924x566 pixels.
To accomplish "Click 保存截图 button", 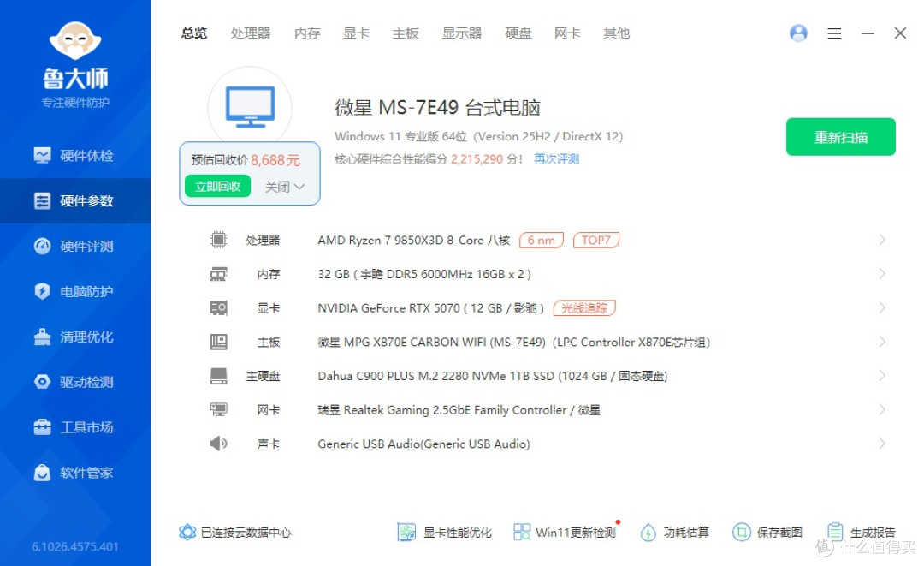I will [x=767, y=533].
